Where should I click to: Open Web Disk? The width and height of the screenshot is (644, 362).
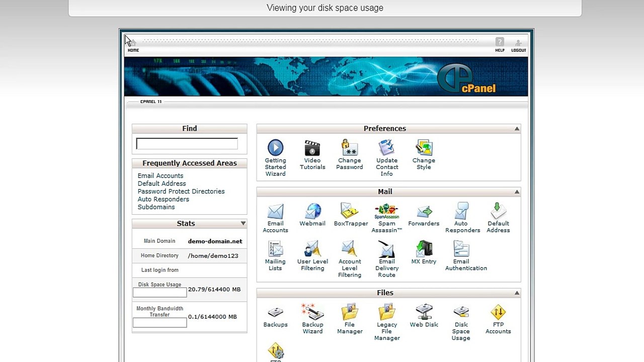tap(424, 316)
